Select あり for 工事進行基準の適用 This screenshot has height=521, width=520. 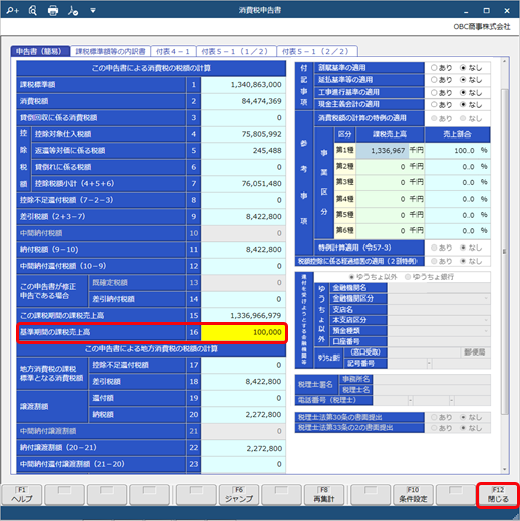tap(434, 92)
